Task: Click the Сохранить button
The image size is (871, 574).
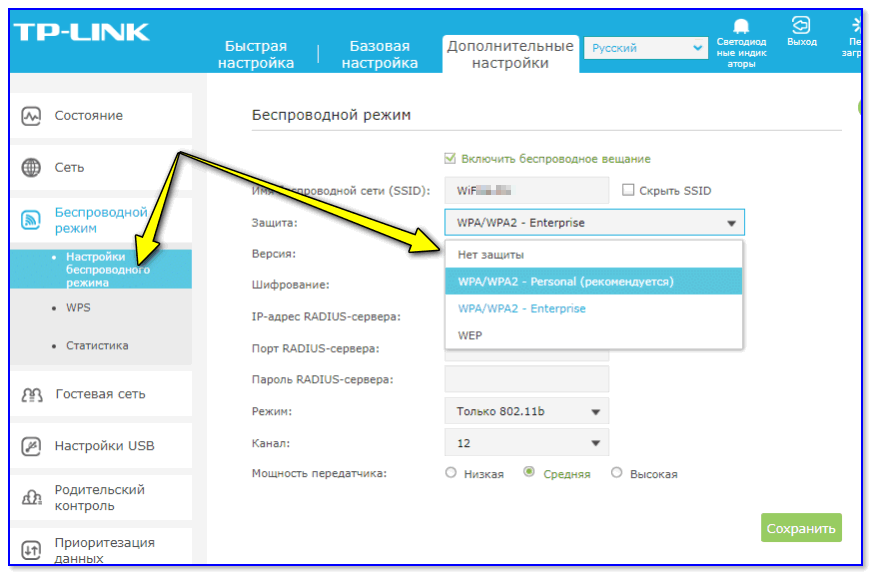Action: tap(801, 528)
